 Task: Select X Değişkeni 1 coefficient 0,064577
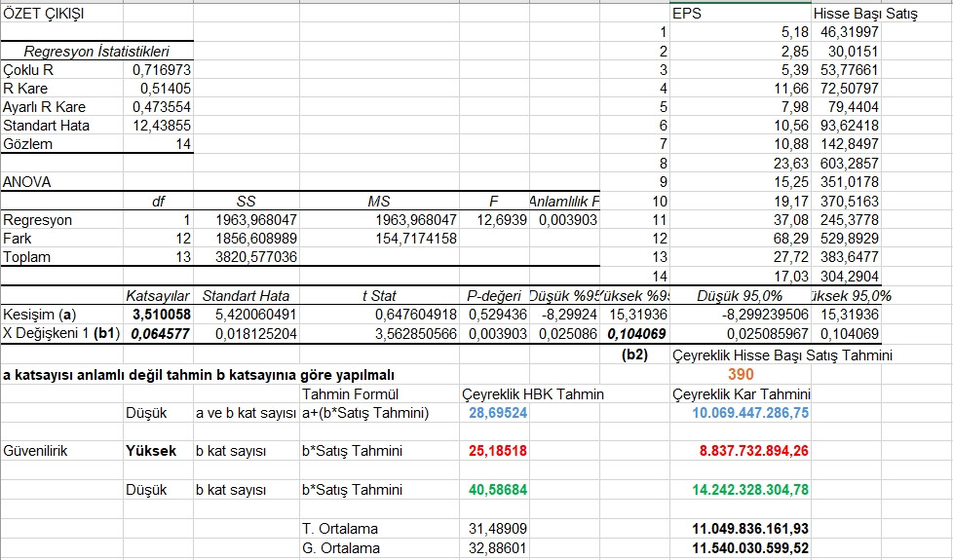click(161, 333)
